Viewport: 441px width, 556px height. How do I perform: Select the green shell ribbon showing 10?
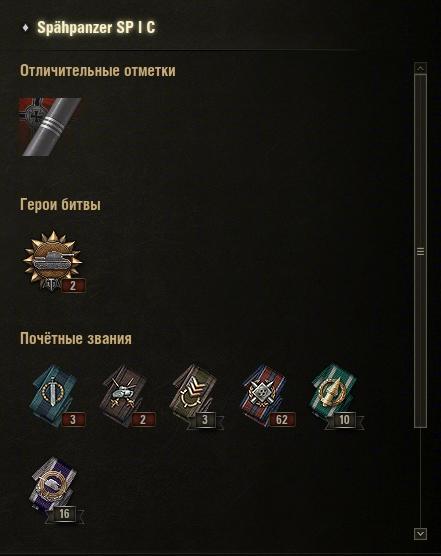point(335,396)
